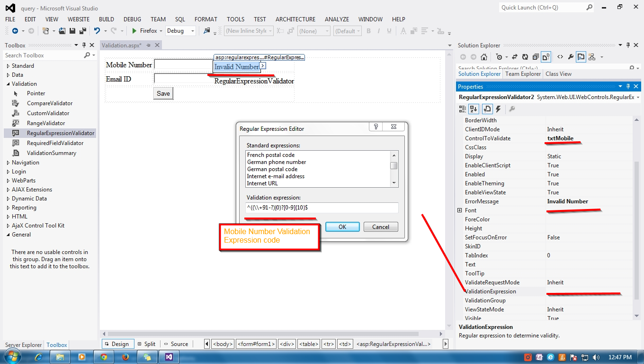Click the View Code icon in Solution Explorer
The height and width of the screenshot is (364, 644).
pyautogui.click(x=560, y=57)
